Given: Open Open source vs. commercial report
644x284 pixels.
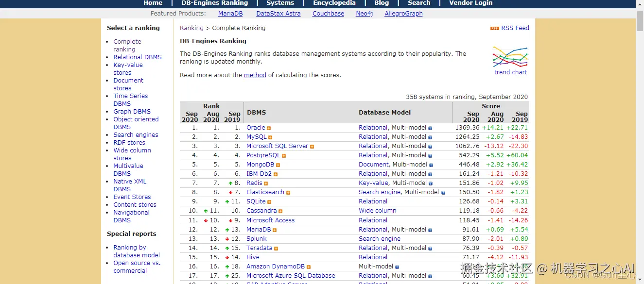Looking at the screenshot, I should pos(137,267).
